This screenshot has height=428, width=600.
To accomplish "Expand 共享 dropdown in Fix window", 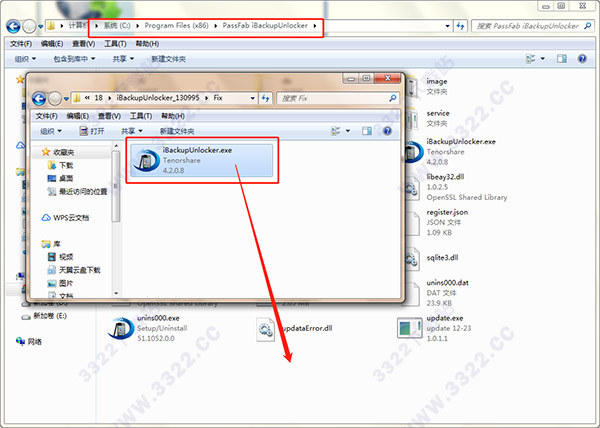I will [132, 131].
